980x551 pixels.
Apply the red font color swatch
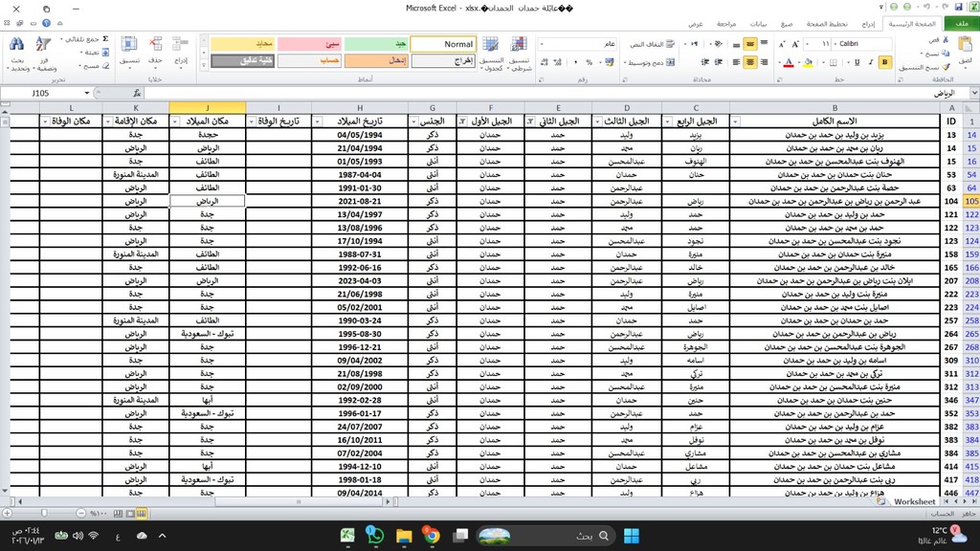789,62
